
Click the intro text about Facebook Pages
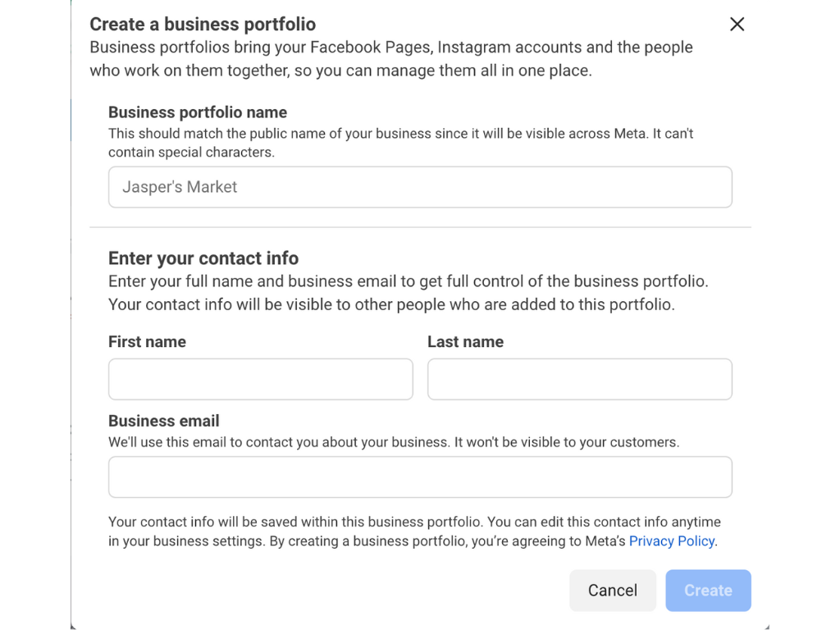coord(390,59)
